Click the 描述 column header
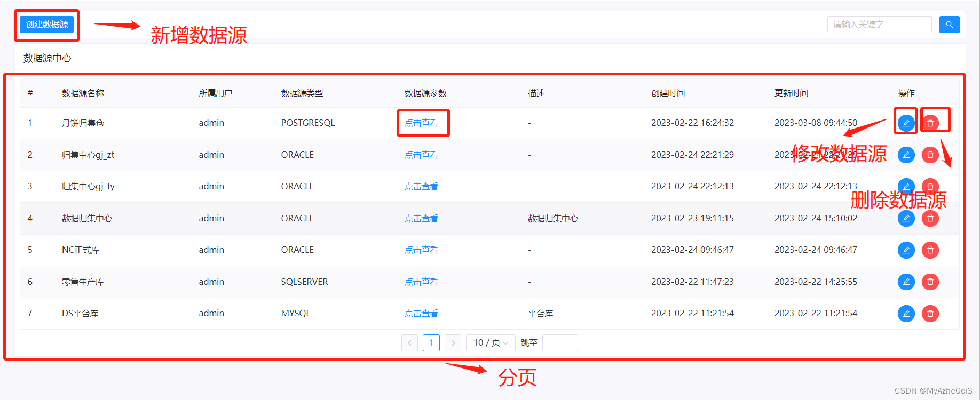Screen dimensions: 980x400 click(536, 93)
